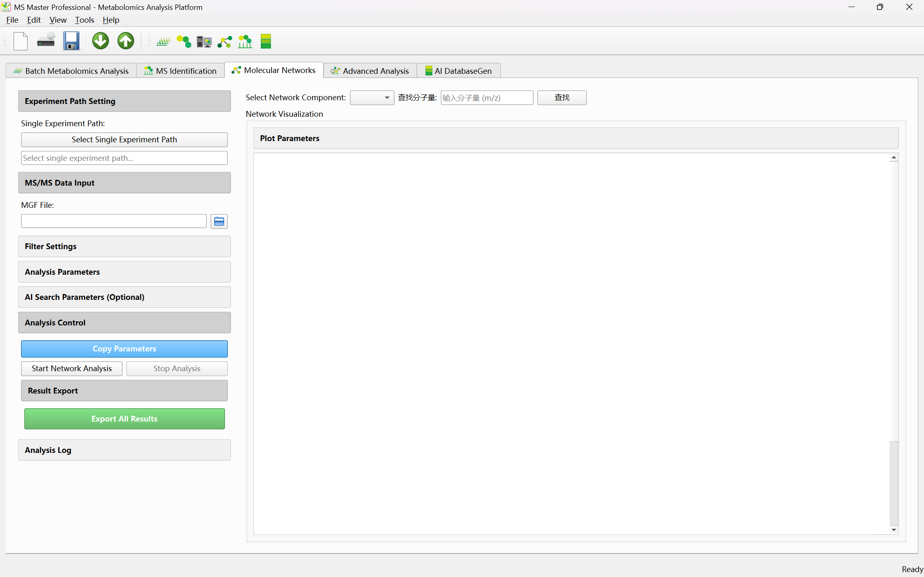Click the 查找 search button
This screenshot has width=924, height=577.
(562, 98)
